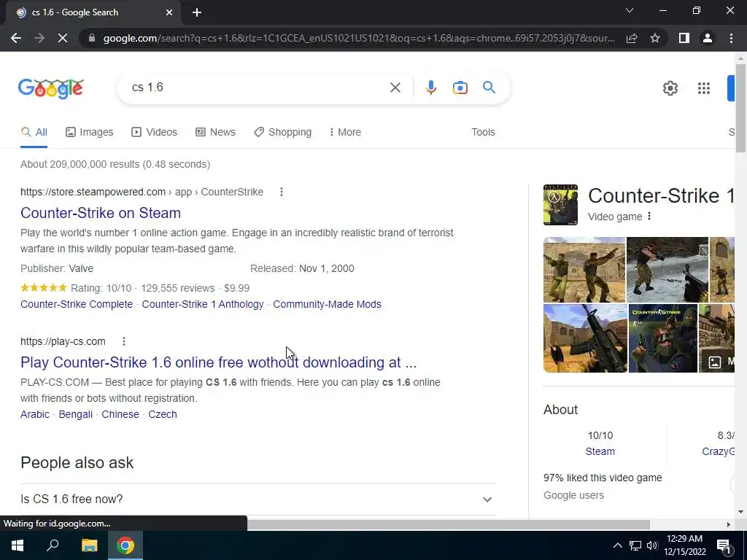
Task: Open the Chinese language link
Action: pos(120,414)
